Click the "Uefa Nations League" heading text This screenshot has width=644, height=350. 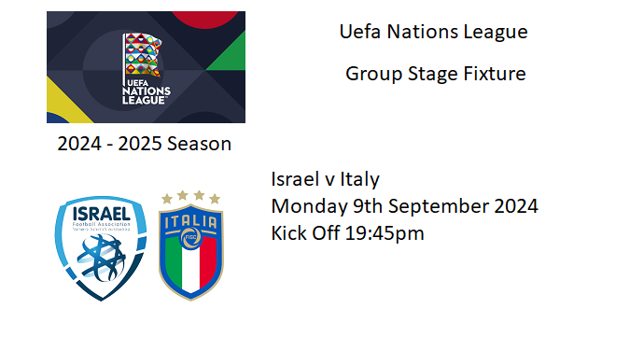433,32
